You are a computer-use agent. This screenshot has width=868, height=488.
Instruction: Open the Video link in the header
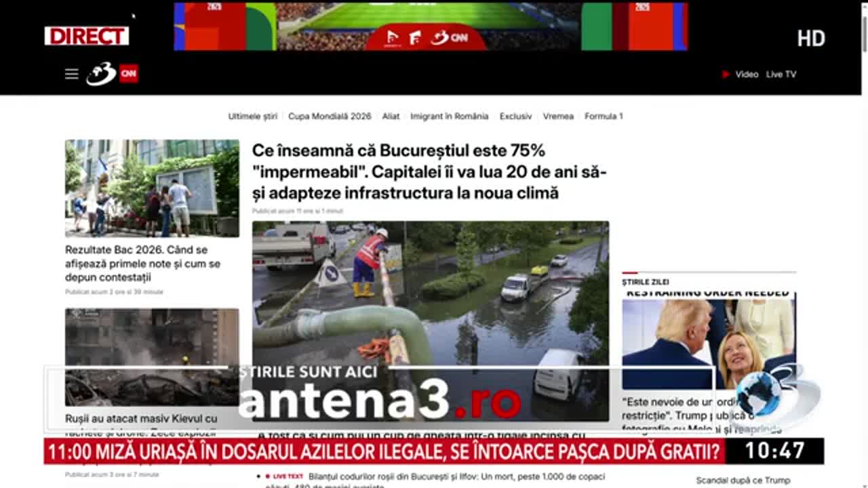(747, 75)
